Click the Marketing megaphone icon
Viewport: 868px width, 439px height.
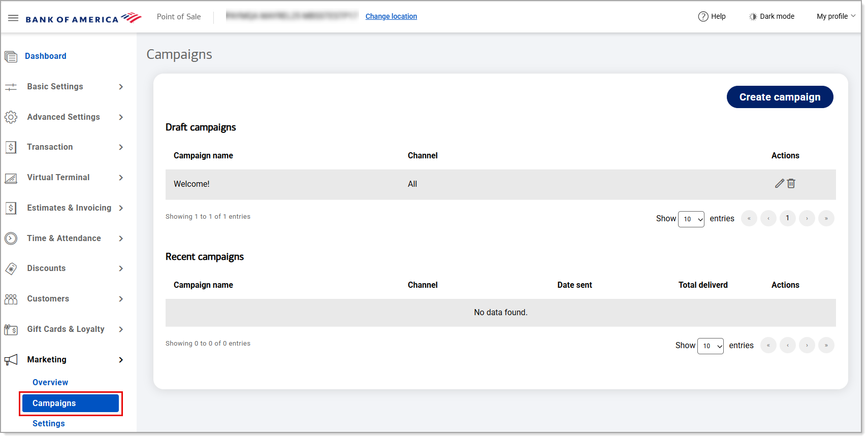pos(11,360)
